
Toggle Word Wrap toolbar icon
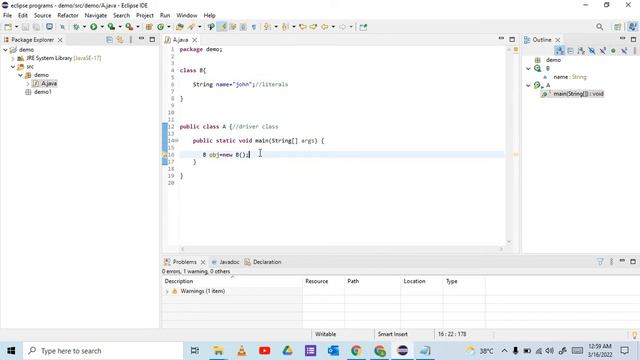[233, 27]
